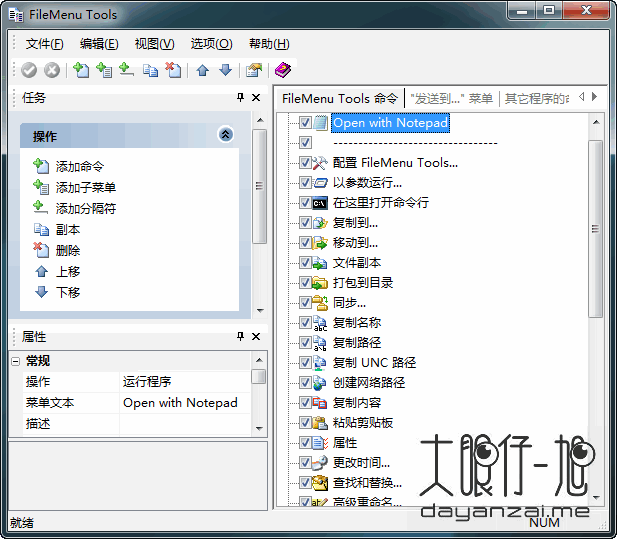Viewport: 617px width, 539px height.
Task: Click the tools icon beside 配置 FileMenu Tools
Action: (x=320, y=162)
